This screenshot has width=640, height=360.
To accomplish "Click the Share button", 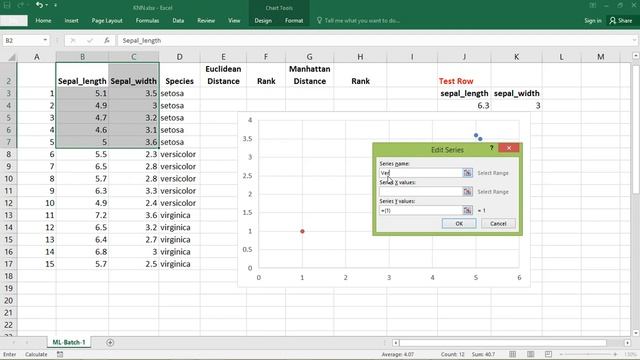I will 621,20.
